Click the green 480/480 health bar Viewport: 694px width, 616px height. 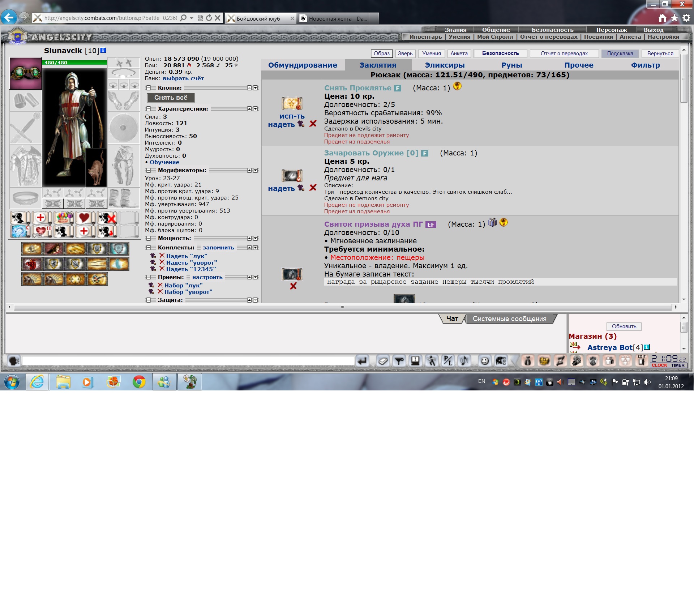click(x=75, y=63)
